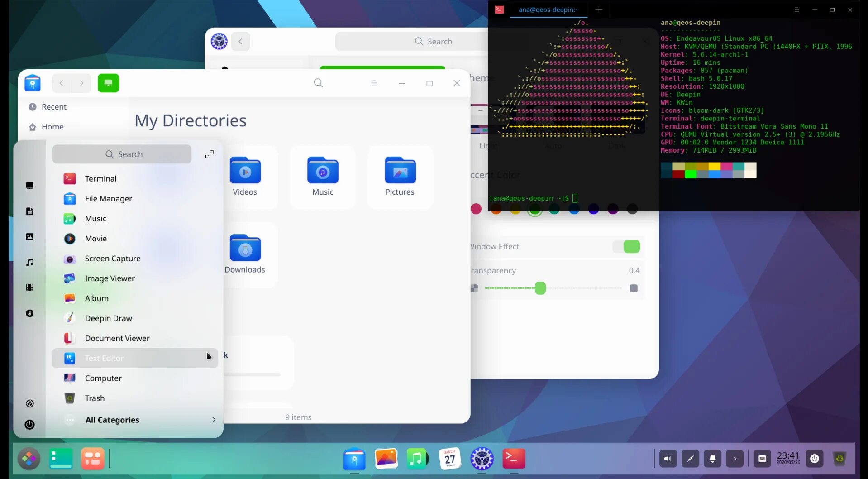Start Screen Capture from launcher
The height and width of the screenshot is (479, 868).
point(135,258)
